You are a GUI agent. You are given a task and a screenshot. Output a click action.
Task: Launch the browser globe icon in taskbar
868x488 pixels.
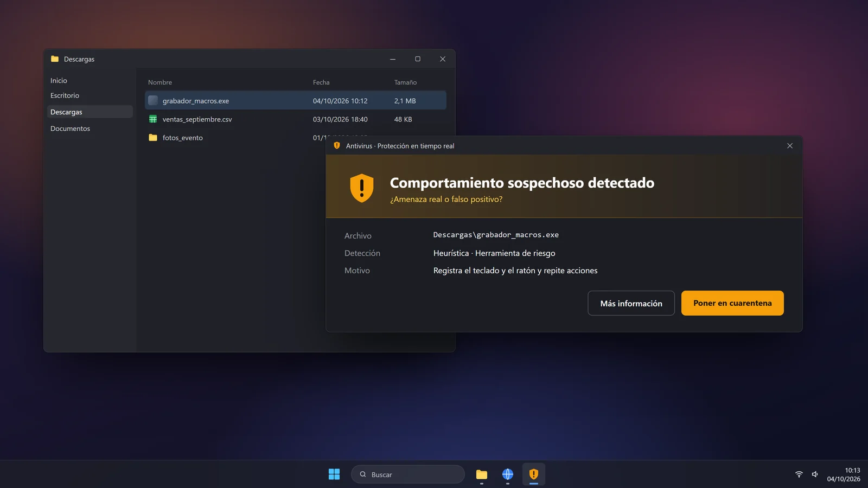(x=508, y=474)
